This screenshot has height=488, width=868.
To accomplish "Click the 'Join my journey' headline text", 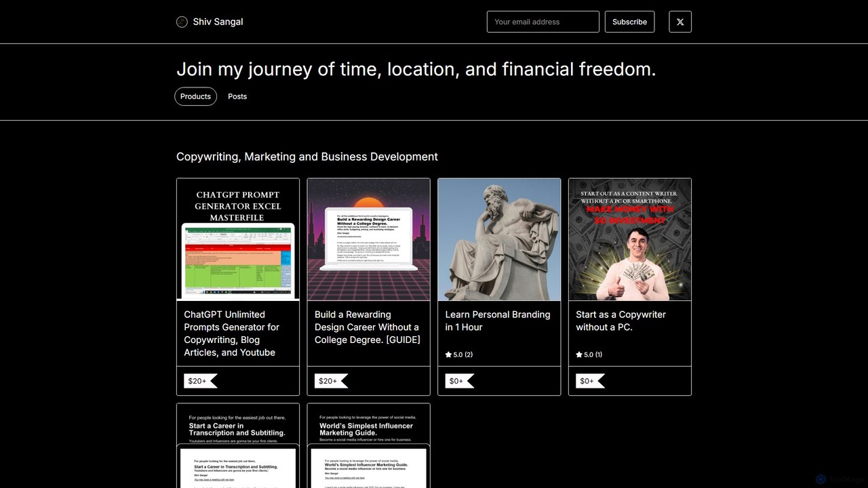I will coord(416,69).
